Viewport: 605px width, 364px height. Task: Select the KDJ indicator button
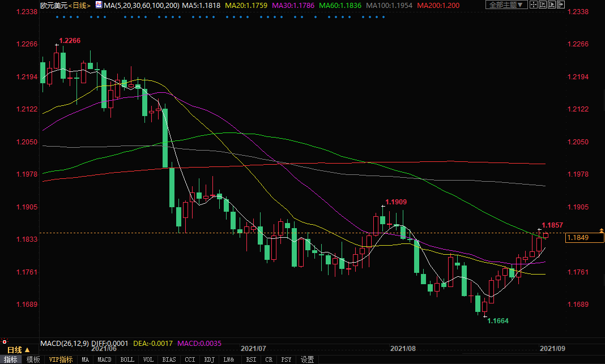(x=209, y=359)
